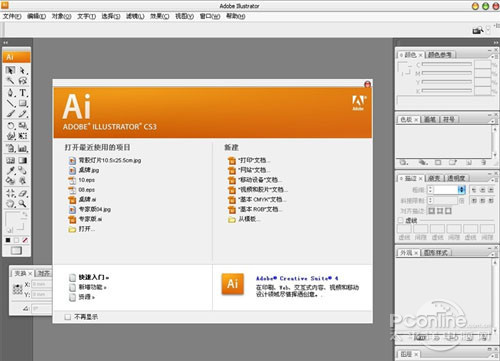
Task: Create a new "基本 RGB"文档
Action: coord(255,209)
